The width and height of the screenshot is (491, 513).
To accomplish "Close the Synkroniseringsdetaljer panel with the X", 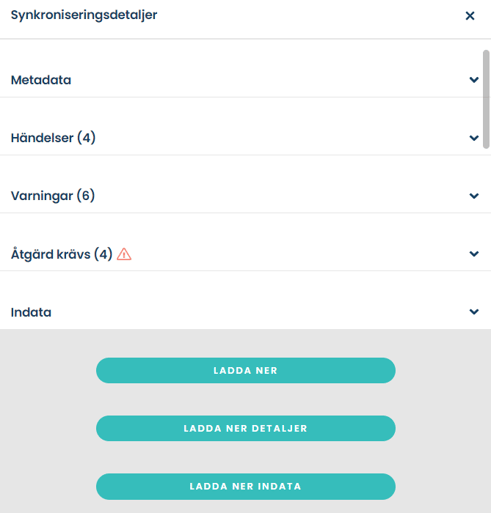I will 470,16.
